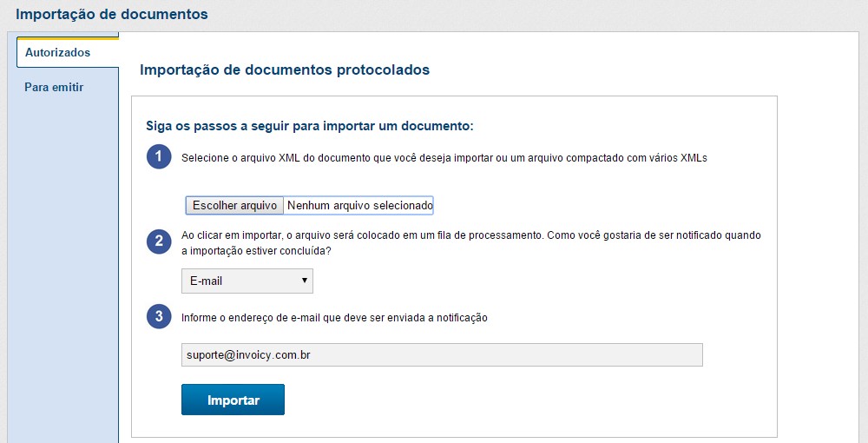Click the 'Selecione o arquivo XML' instruction text
This screenshot has height=443, width=868.
point(444,158)
